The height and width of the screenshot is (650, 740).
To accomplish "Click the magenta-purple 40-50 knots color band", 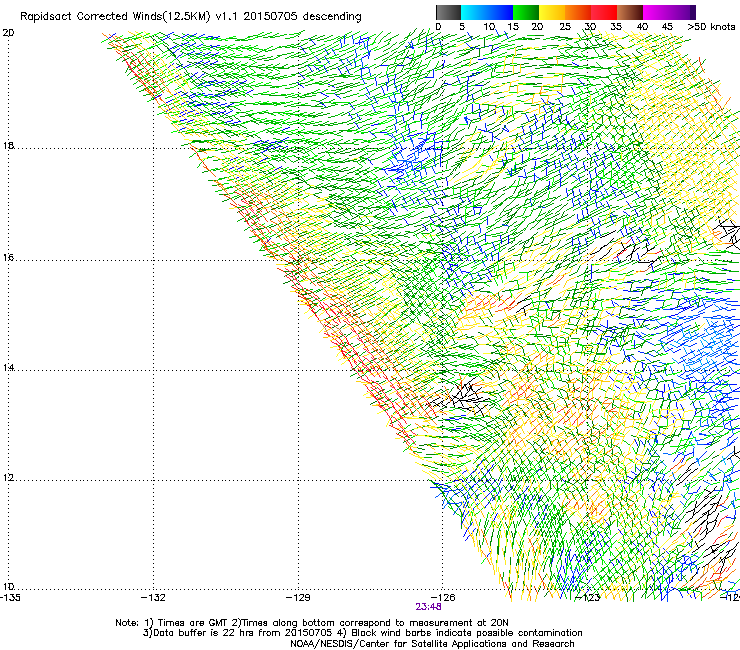I will (x=669, y=12).
